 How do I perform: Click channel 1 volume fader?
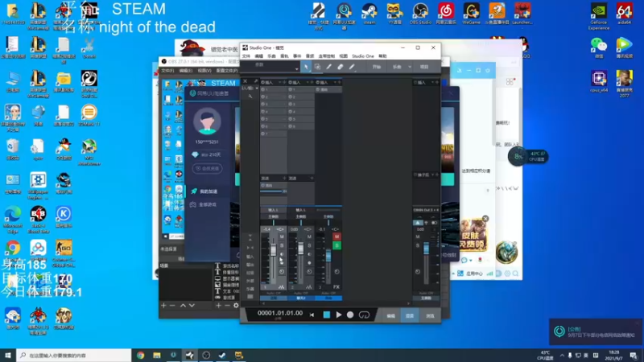[x=273, y=250]
